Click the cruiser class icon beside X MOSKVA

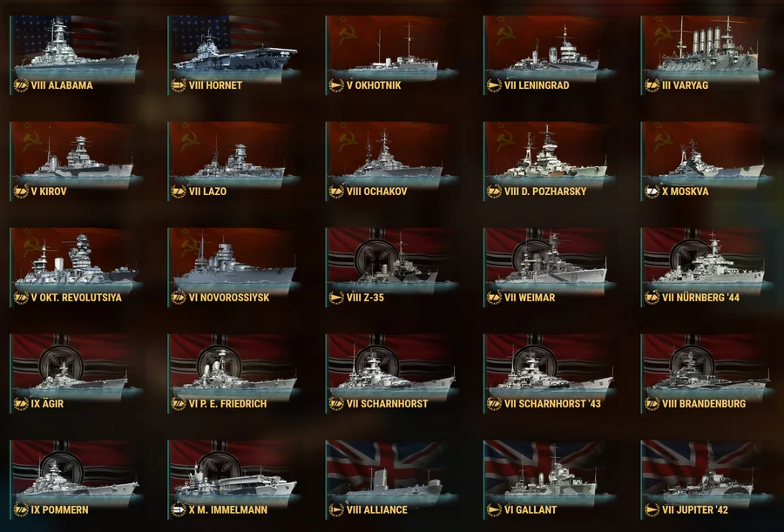[652, 192]
